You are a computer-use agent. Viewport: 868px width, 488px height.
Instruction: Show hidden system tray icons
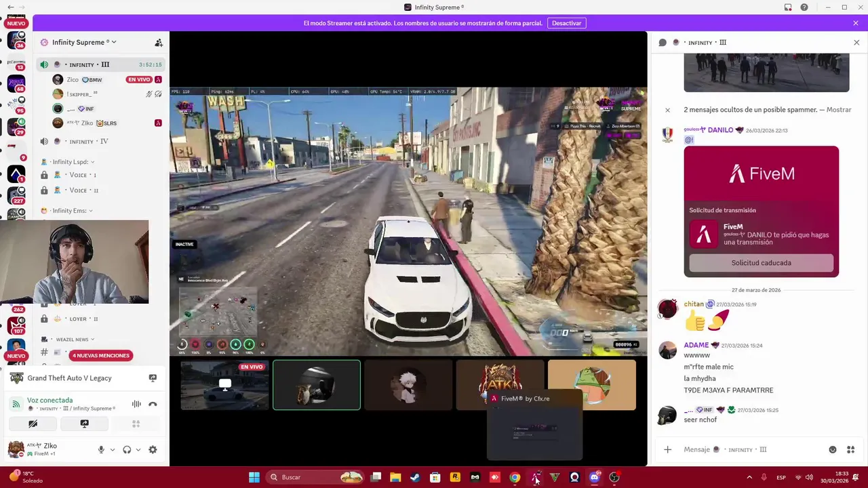[749, 477]
